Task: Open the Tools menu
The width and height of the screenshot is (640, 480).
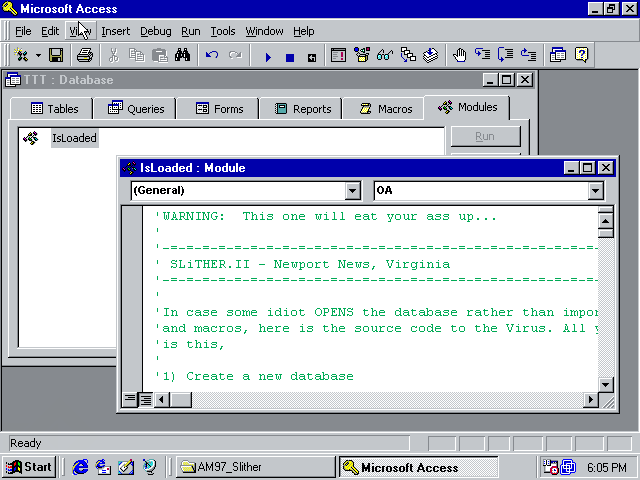Action: (223, 31)
